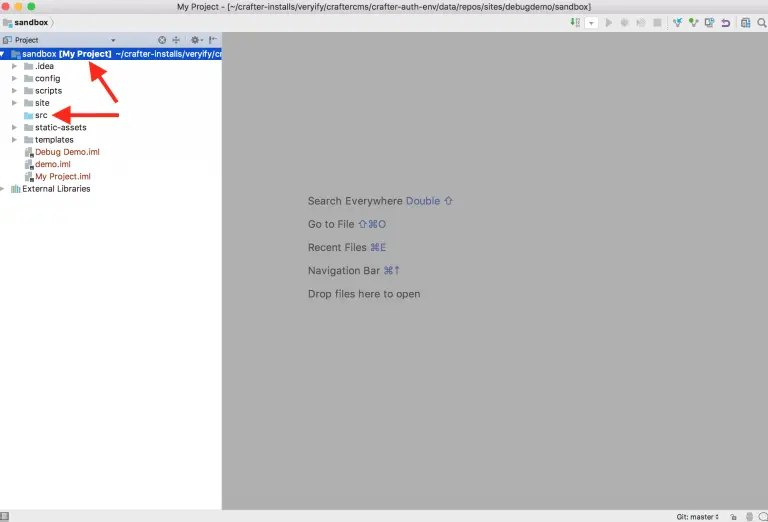Click the Git: master branch widget

pos(697,517)
